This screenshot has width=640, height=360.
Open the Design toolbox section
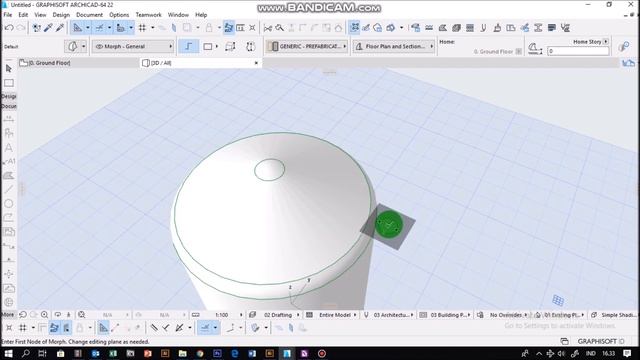(x=9, y=96)
